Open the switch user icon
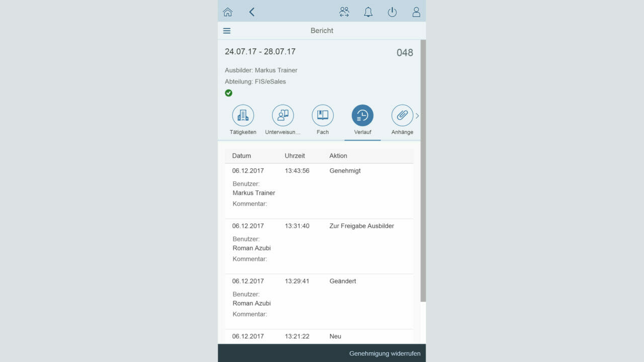Image resolution: width=644 pixels, height=362 pixels. coord(344,12)
